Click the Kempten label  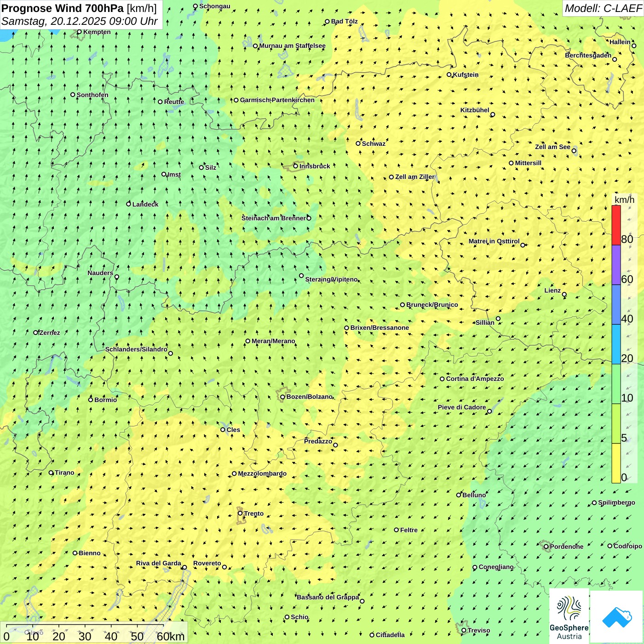(97, 32)
